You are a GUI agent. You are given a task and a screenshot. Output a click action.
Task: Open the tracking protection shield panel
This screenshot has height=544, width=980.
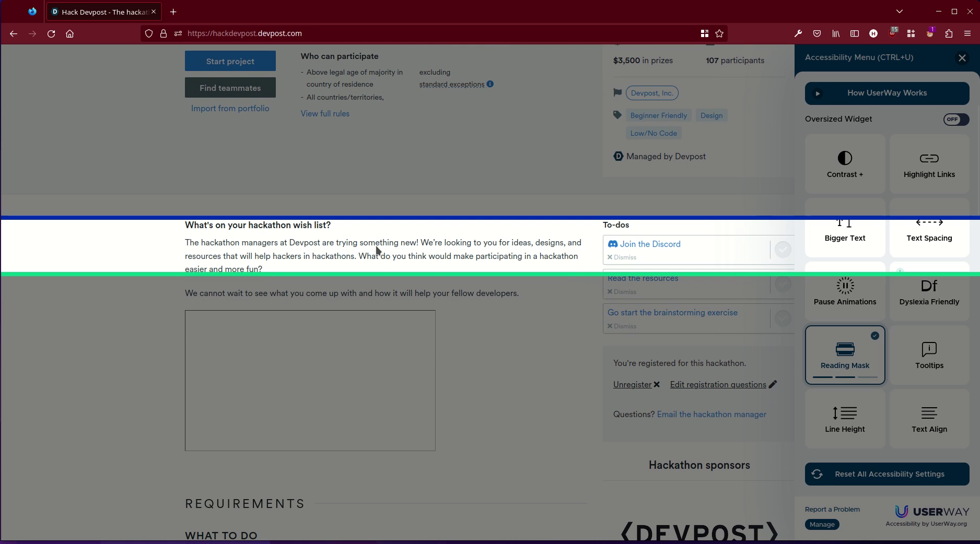[149, 33]
